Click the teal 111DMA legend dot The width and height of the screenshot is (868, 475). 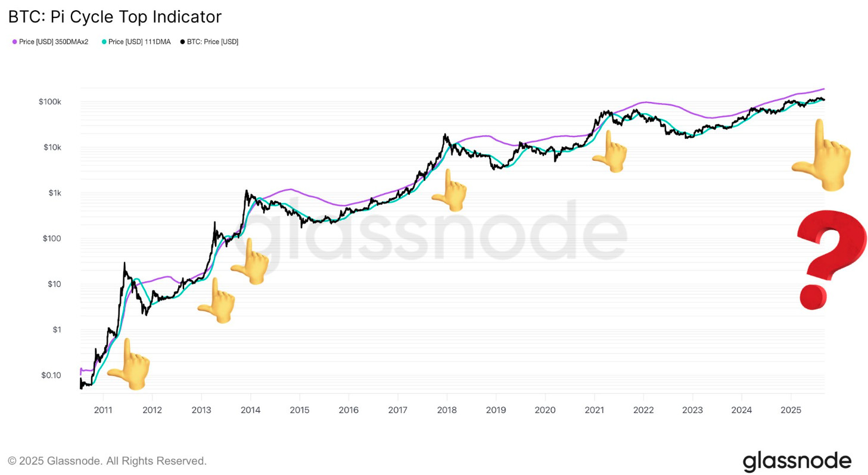[104, 42]
